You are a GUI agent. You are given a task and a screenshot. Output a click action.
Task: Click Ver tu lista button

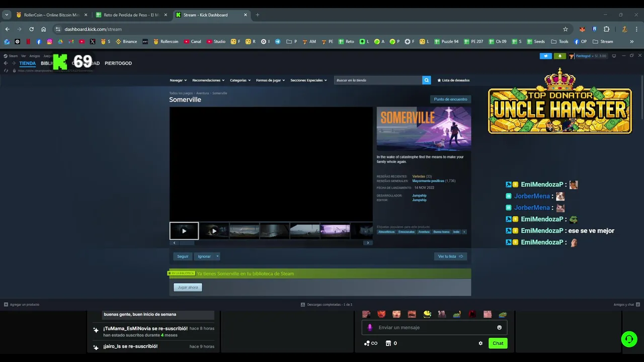click(x=450, y=256)
